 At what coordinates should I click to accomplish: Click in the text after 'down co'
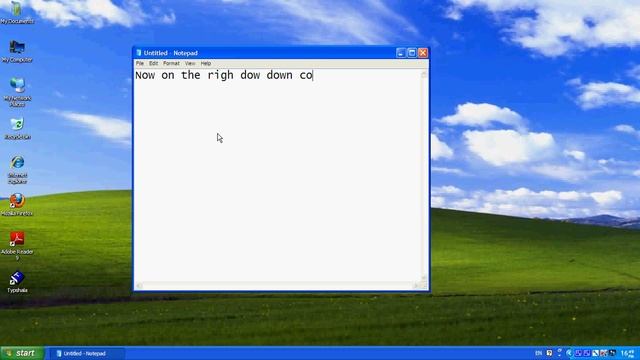click(x=313, y=75)
